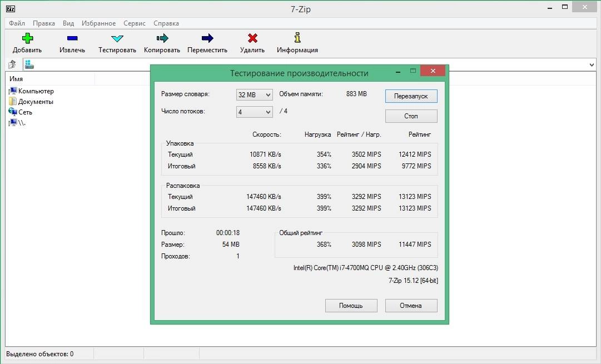This screenshot has width=601, height=364.
Task: Open the Правка menu
Action: 44,23
